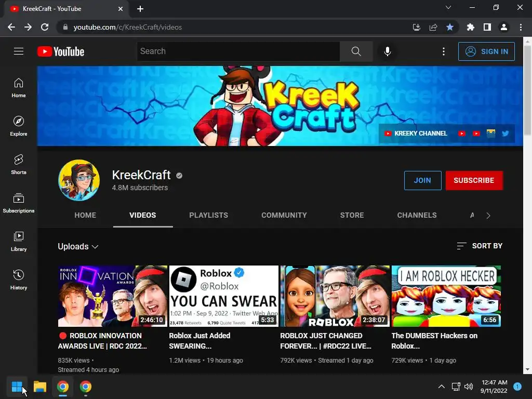
Task: Click the volume icon in system tray
Action: click(469, 387)
